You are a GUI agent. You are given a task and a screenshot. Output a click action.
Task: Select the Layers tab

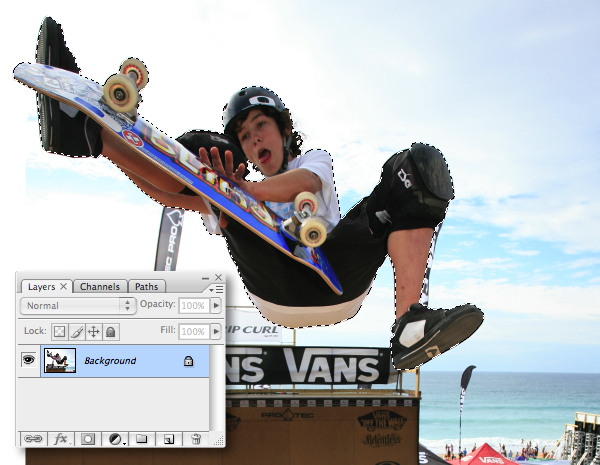[41, 287]
